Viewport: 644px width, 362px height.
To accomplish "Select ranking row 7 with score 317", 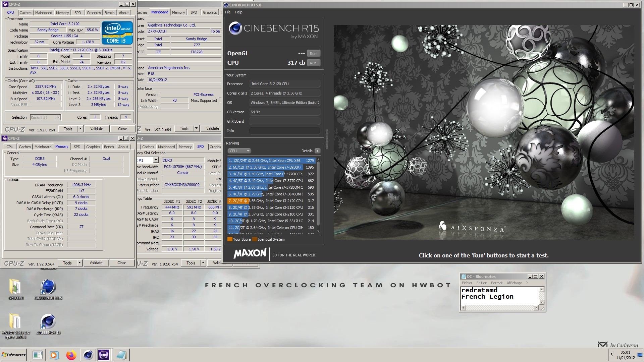I will 271,201.
